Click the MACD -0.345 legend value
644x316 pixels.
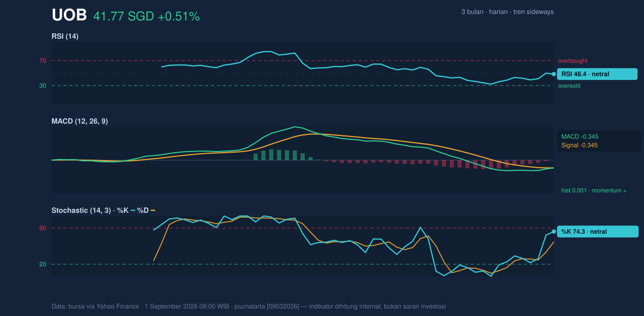[580, 137]
